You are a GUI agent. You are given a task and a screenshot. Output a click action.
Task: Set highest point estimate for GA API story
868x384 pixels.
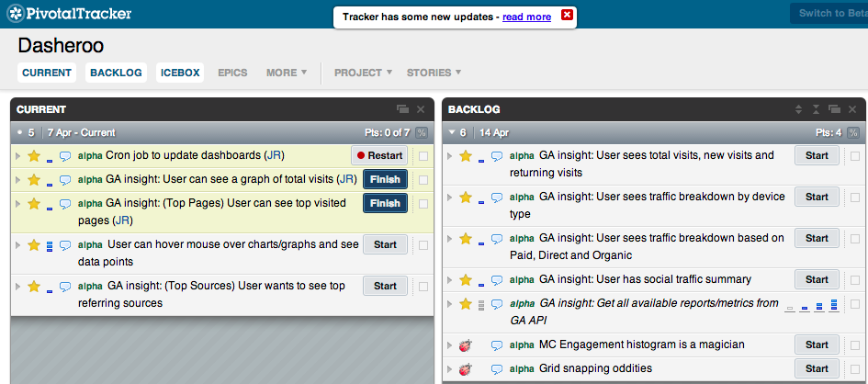[833, 304]
